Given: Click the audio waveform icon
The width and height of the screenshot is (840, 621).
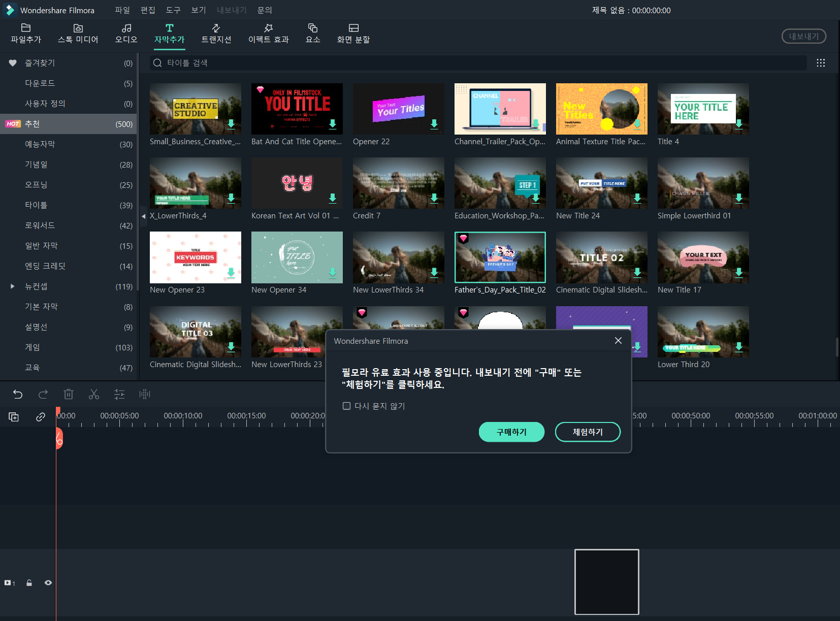Looking at the screenshot, I should (145, 394).
